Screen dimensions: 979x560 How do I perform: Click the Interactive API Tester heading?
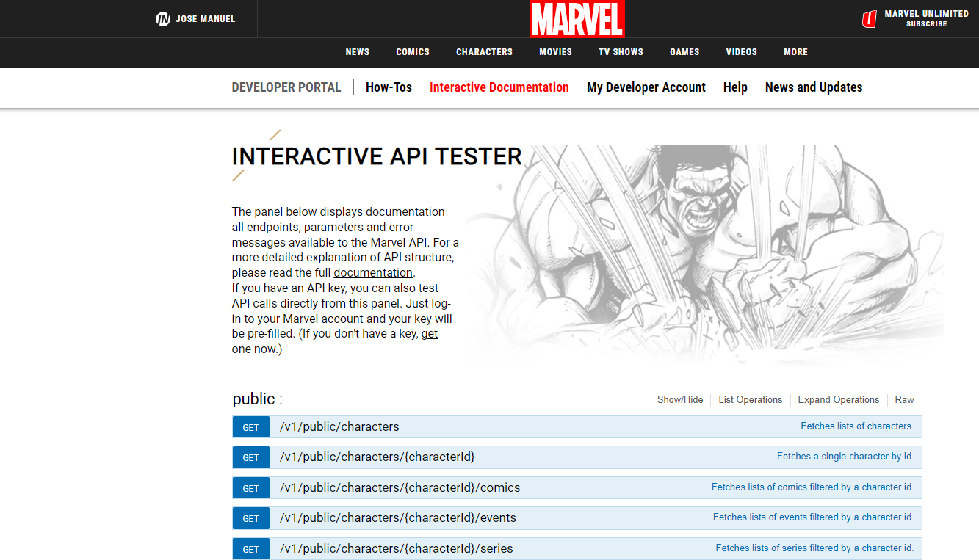pos(377,156)
